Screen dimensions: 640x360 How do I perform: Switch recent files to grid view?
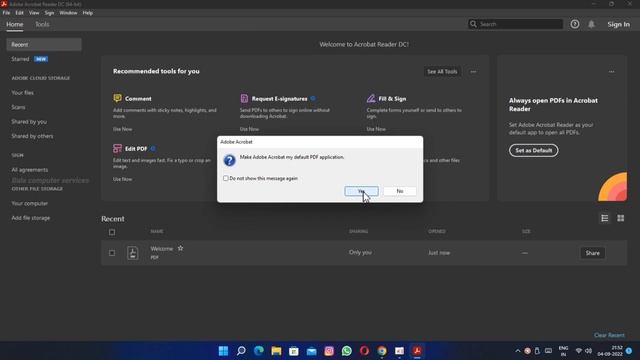click(x=620, y=218)
